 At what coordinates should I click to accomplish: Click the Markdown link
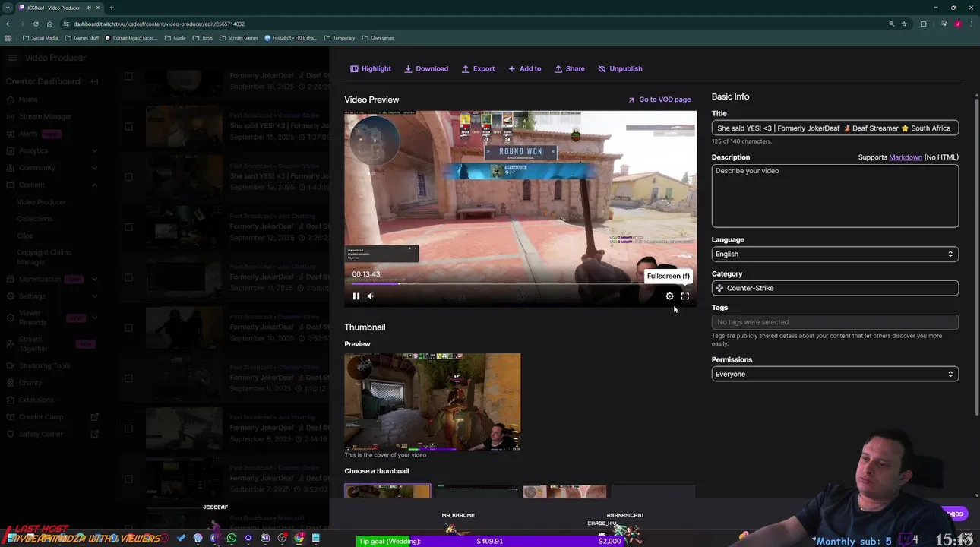tap(905, 157)
